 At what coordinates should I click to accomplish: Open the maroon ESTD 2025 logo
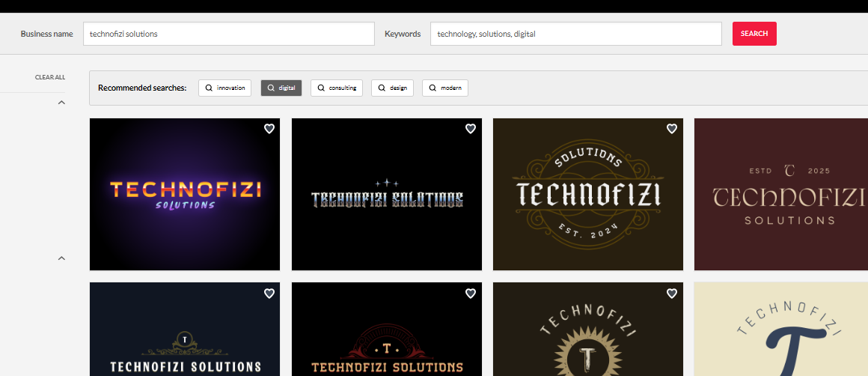tap(781, 195)
